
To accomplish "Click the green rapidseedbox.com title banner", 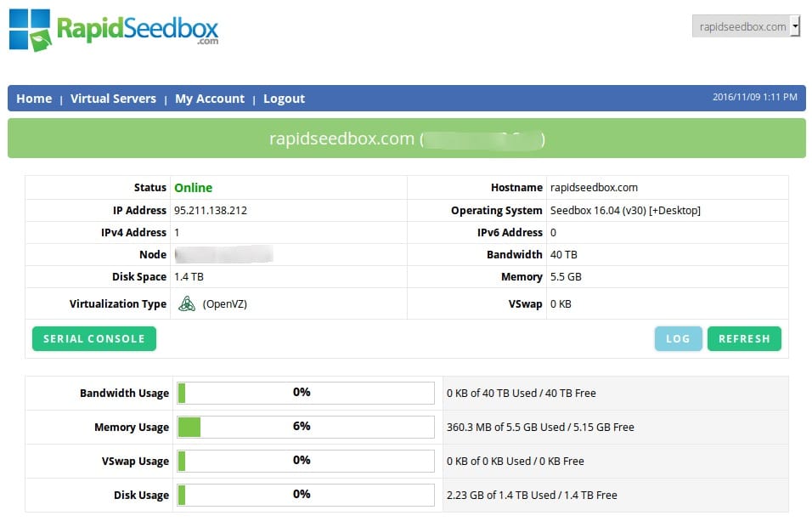I will pos(407,139).
